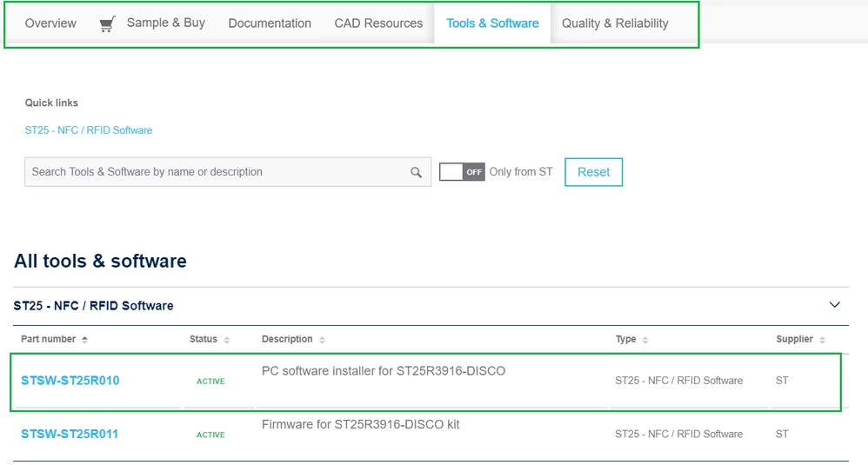
Task: Switch to the Documentation tab
Action: tap(270, 23)
